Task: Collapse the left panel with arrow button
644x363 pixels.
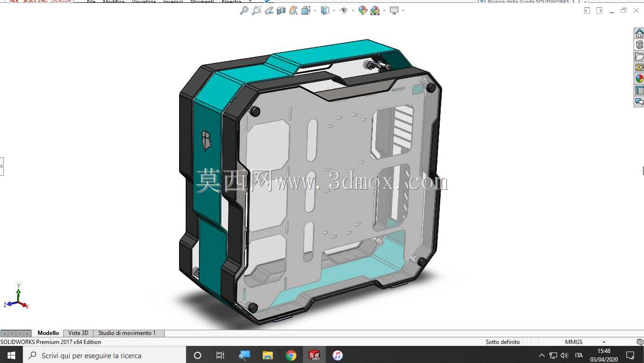Action: pyautogui.click(x=587, y=10)
